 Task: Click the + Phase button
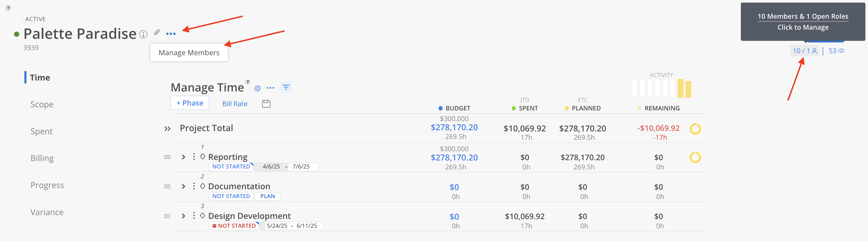coord(190,103)
